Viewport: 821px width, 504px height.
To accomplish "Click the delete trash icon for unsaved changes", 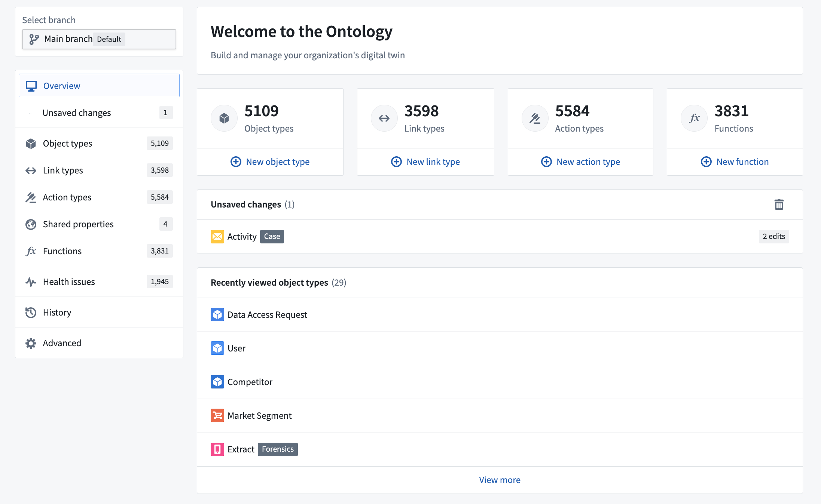I will (779, 205).
